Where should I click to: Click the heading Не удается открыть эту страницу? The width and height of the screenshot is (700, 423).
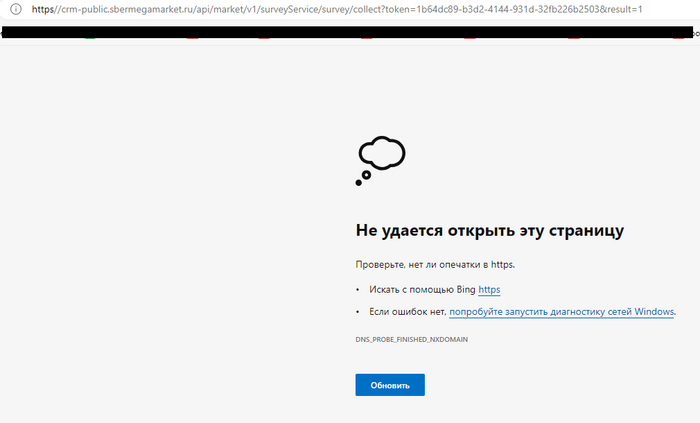coord(490,231)
